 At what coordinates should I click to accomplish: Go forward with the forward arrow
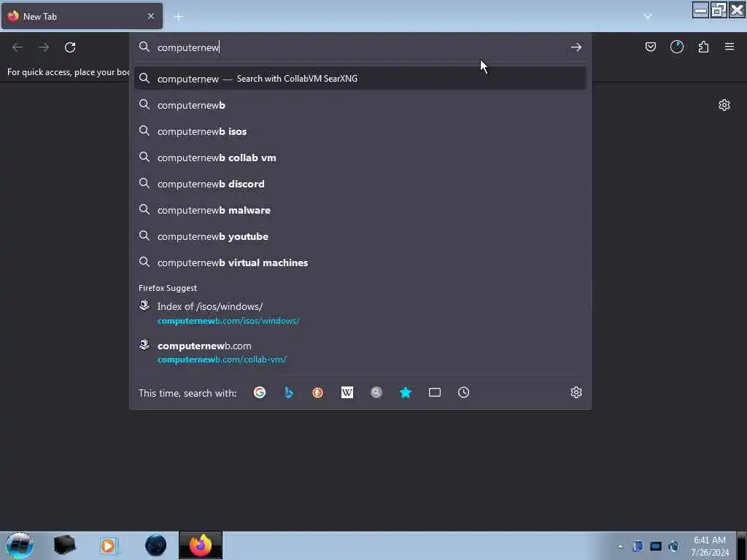[x=44, y=47]
